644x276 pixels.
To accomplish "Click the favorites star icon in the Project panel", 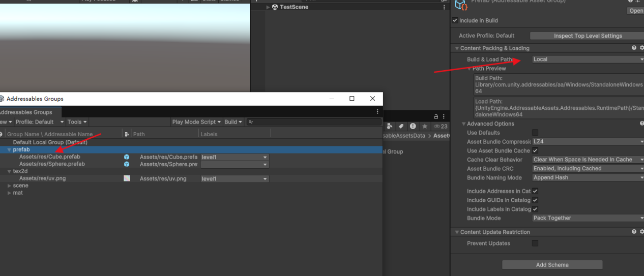I will (425, 126).
